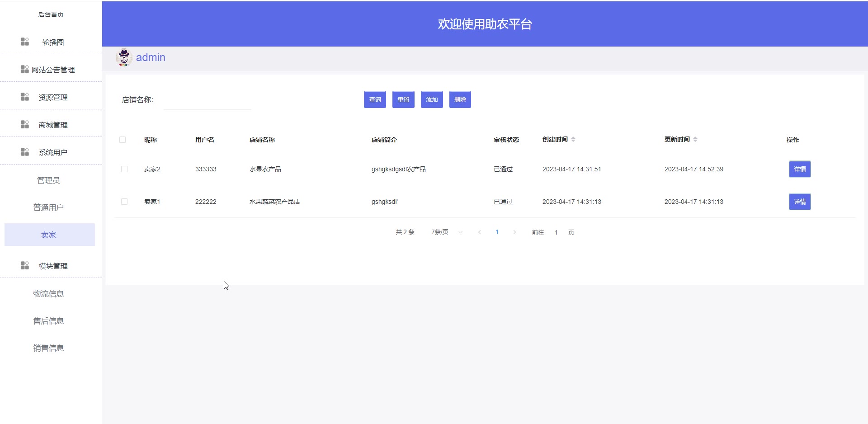Click the 2023-04-17 14:31:51 creation time
This screenshot has height=424, width=868.
[x=572, y=169]
